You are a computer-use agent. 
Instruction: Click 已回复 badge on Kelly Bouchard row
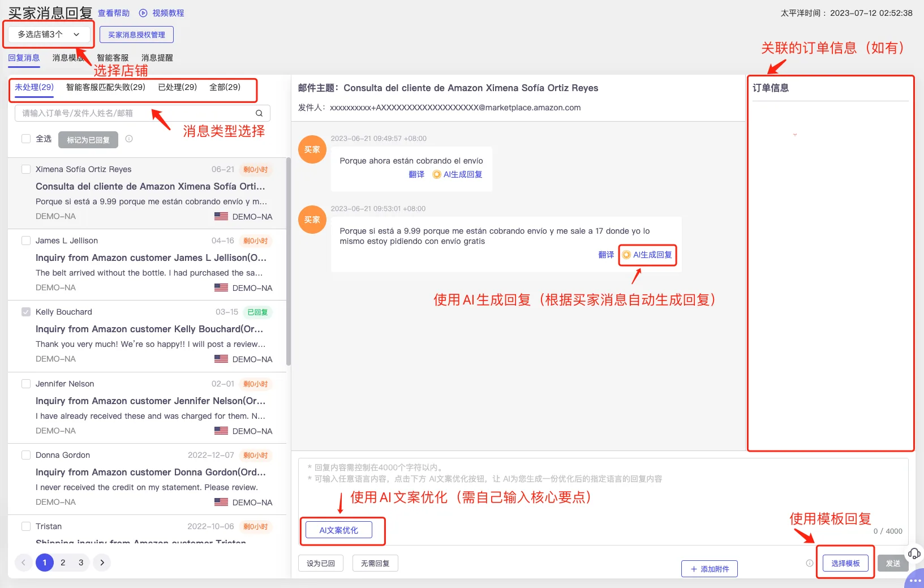(257, 312)
